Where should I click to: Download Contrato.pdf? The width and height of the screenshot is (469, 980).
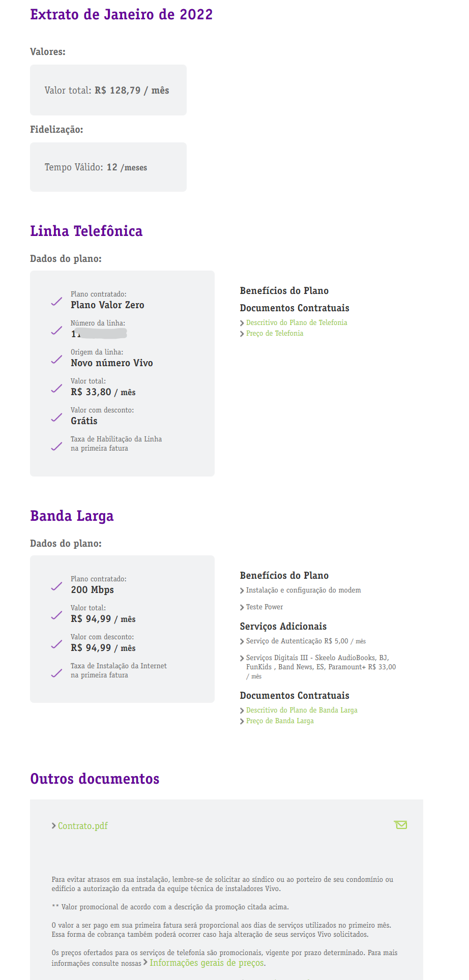click(83, 826)
